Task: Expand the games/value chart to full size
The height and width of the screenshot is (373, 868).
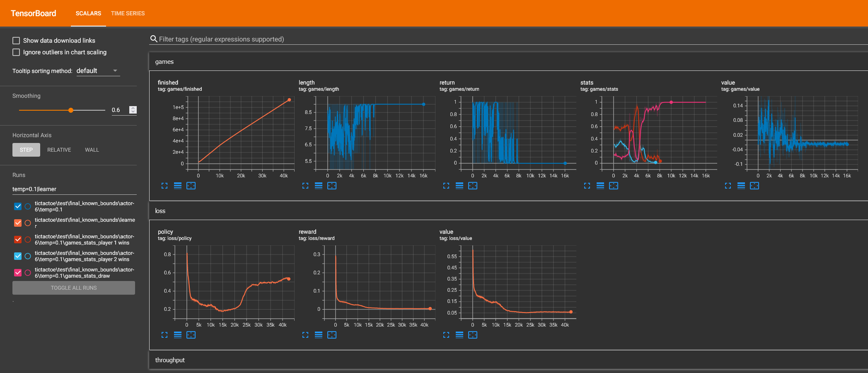Action: tap(728, 186)
